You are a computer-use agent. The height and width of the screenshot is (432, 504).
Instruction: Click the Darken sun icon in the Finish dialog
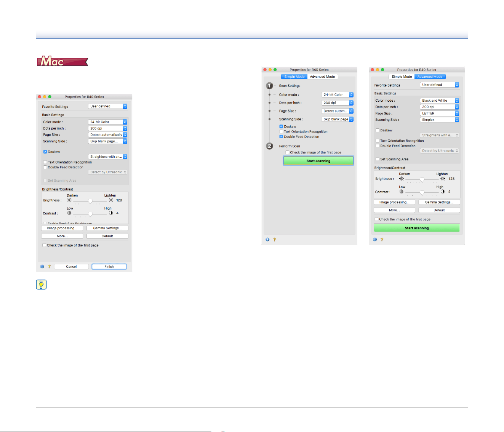(69, 200)
